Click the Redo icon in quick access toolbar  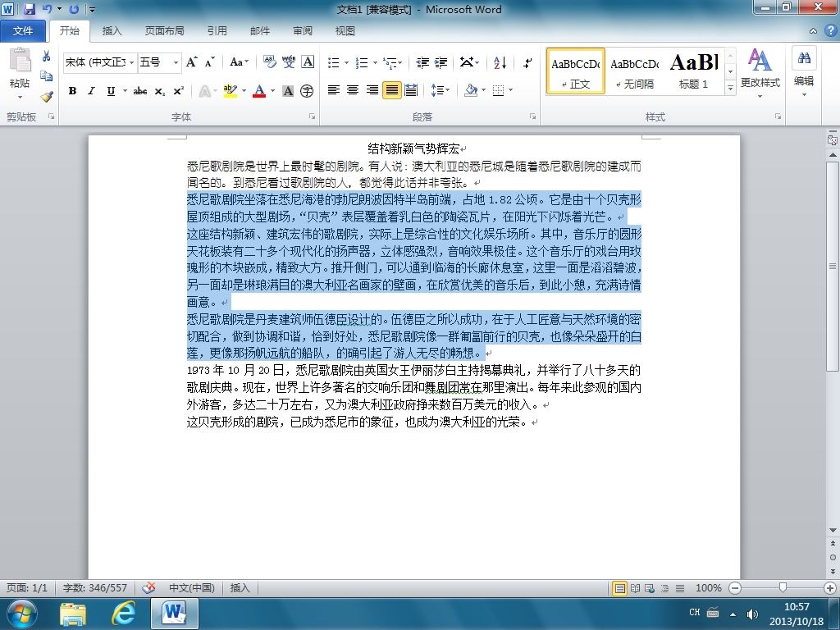click(74, 9)
